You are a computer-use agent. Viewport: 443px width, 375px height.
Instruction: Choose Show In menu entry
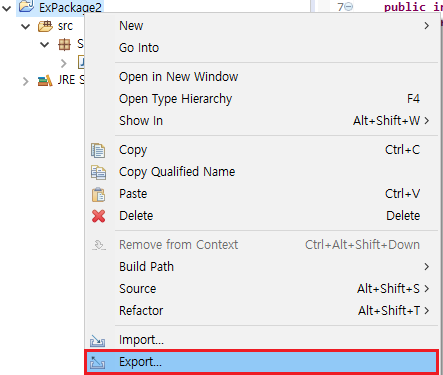point(262,121)
